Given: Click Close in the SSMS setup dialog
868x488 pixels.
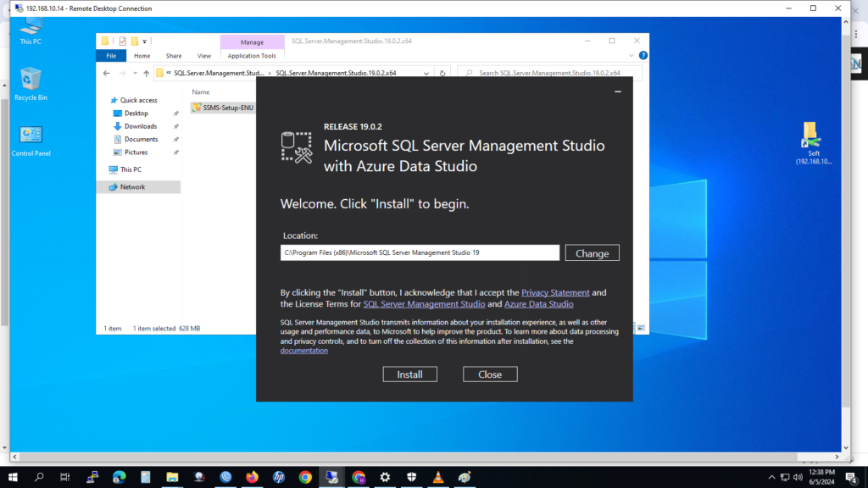Looking at the screenshot, I should [x=490, y=374].
